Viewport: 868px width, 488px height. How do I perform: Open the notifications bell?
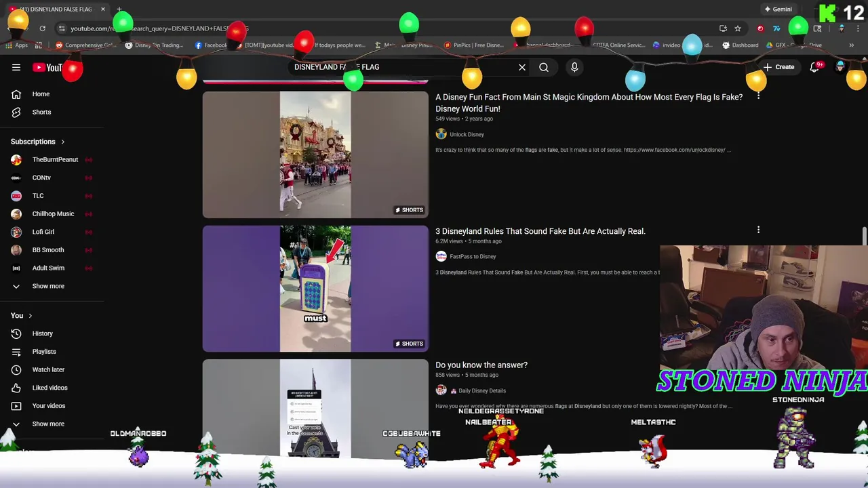coord(815,67)
